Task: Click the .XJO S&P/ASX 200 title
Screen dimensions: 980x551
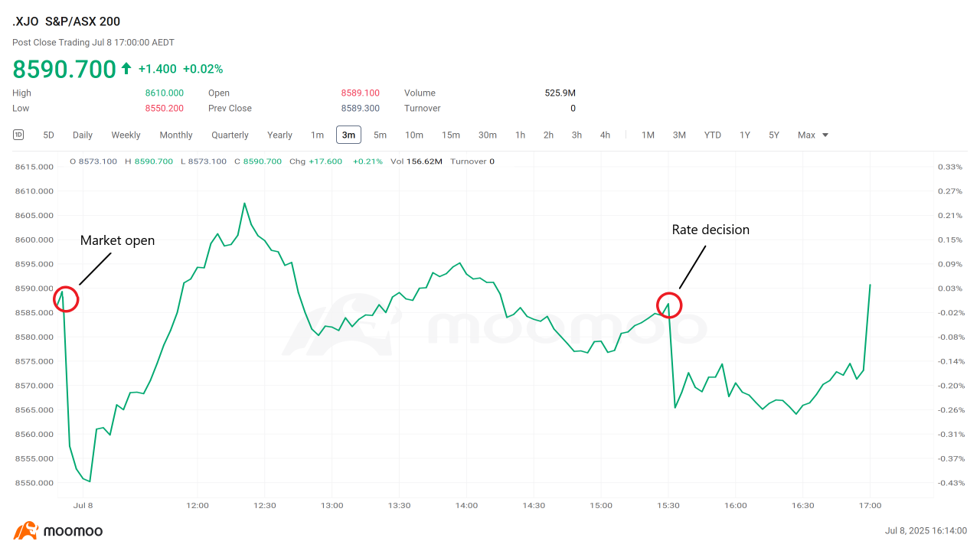Action: pyautogui.click(x=67, y=21)
